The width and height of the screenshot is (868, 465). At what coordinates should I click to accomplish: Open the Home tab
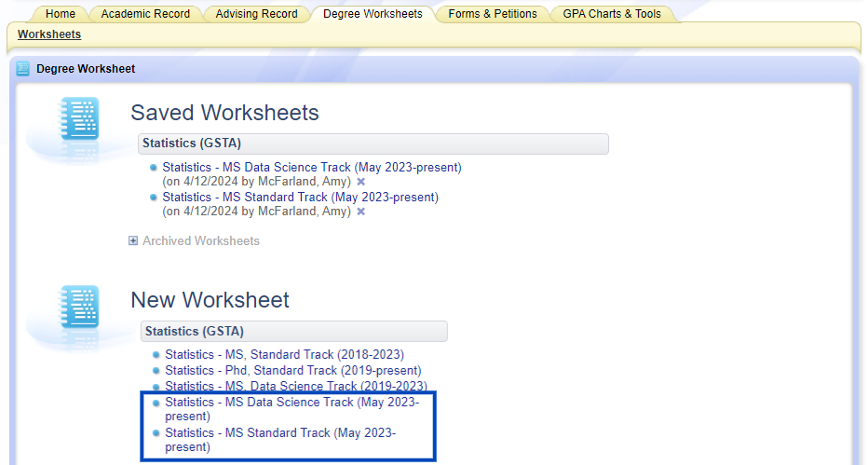61,14
